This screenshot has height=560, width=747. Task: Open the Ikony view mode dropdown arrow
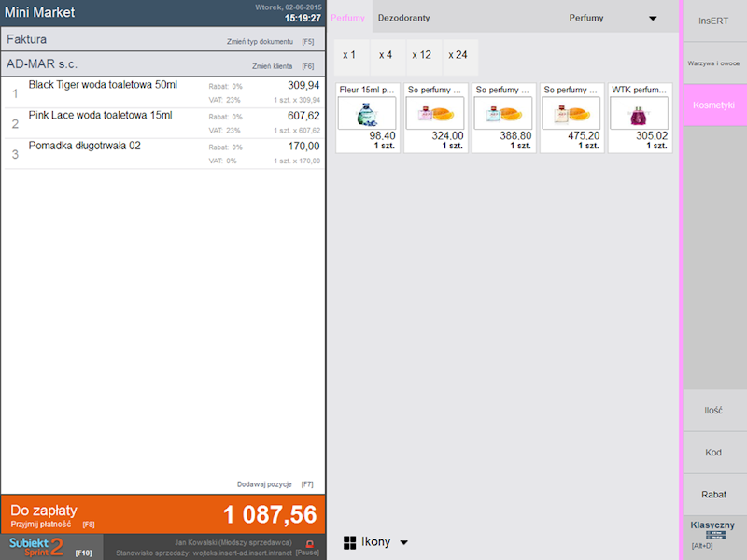404,542
